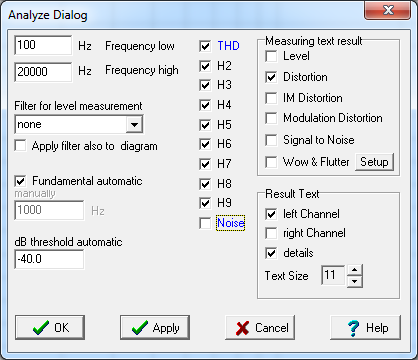Image resolution: width=418 pixels, height=360 pixels.
Task: Click the manual fundamental 1000 Hz field
Action: (49, 210)
